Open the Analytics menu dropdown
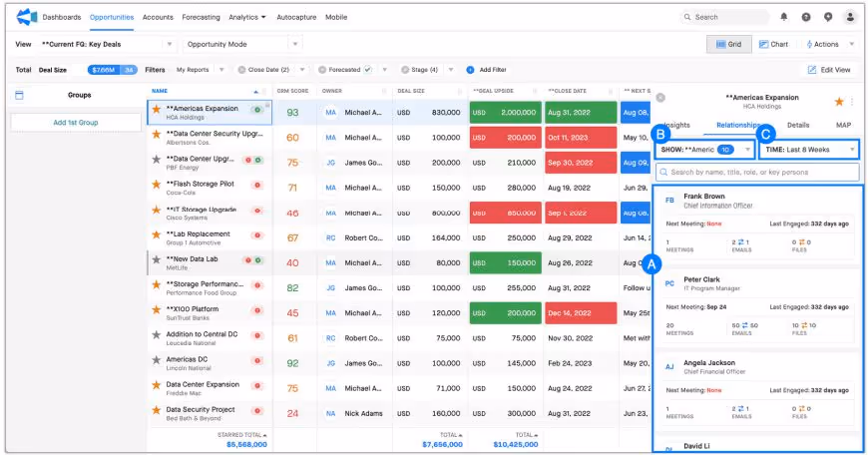Screen dimensions: 868x455 [246, 17]
